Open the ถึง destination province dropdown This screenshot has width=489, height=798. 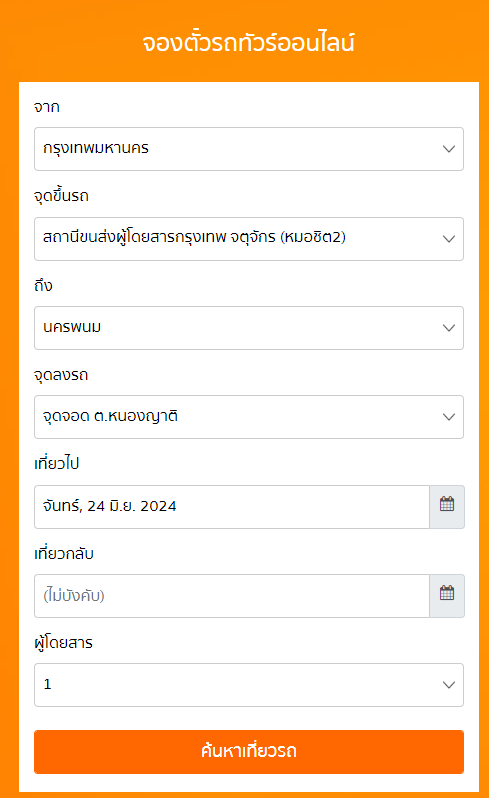(249, 328)
